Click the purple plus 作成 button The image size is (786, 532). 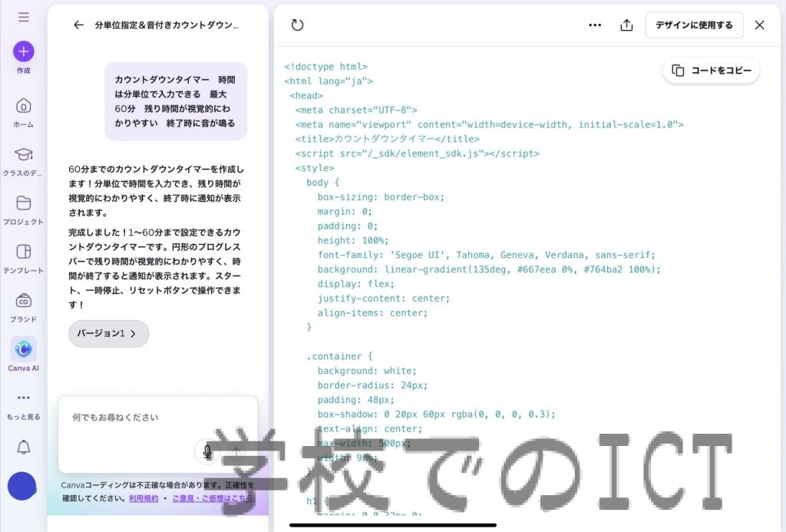(x=24, y=51)
